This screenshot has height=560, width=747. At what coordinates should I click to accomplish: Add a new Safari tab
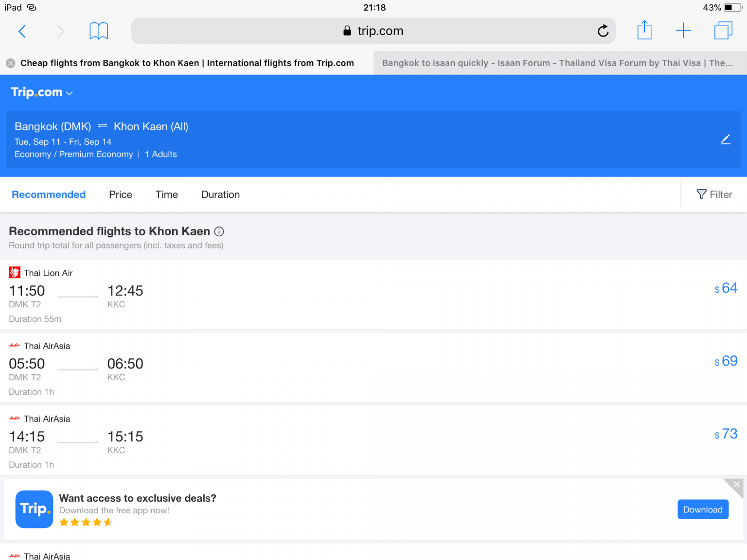pos(683,31)
